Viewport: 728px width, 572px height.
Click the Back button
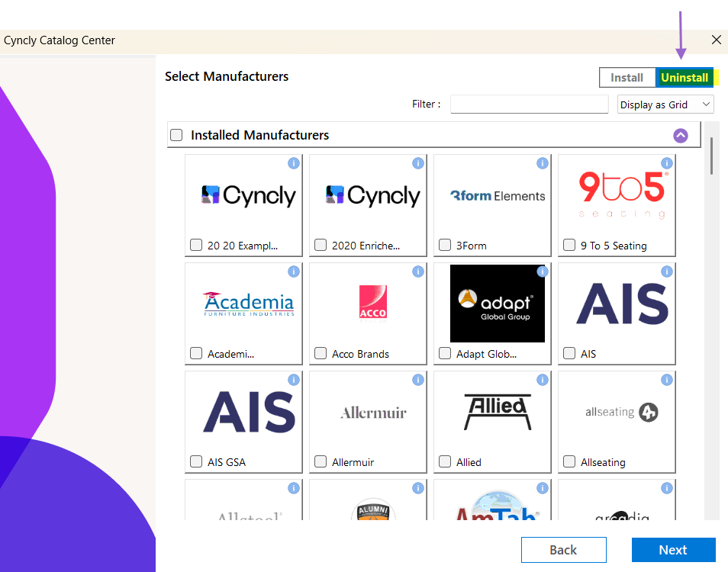[x=563, y=550]
